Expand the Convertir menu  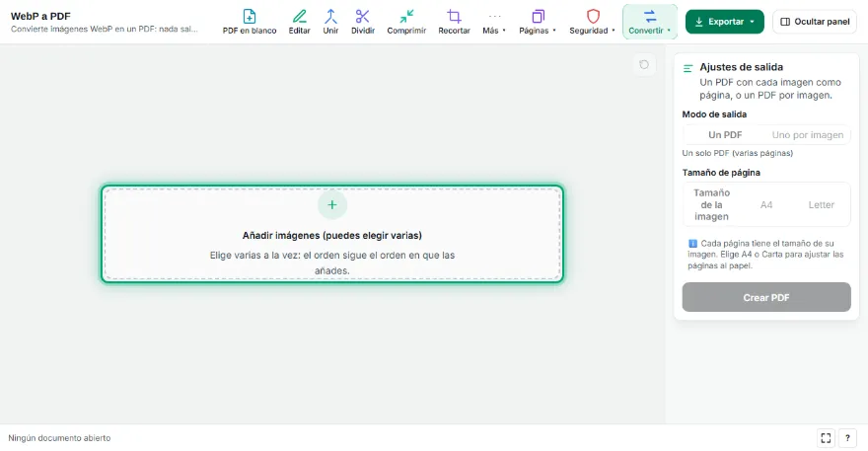pos(650,22)
